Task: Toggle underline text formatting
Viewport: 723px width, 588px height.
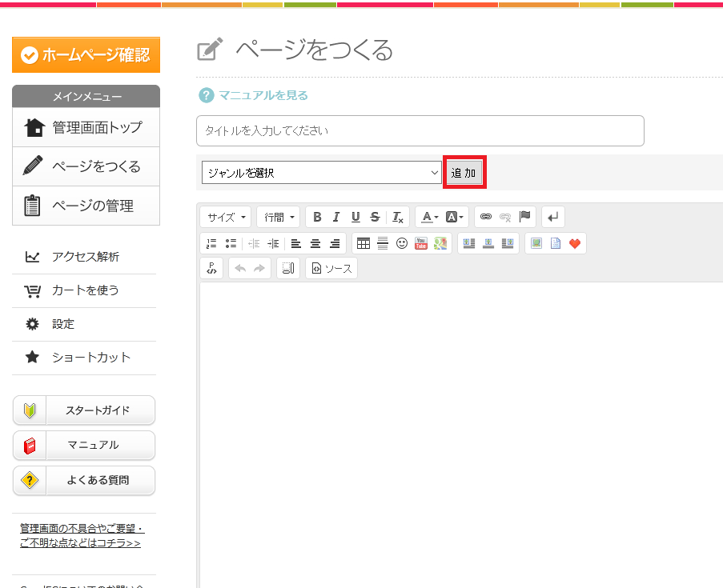Action: click(355, 217)
